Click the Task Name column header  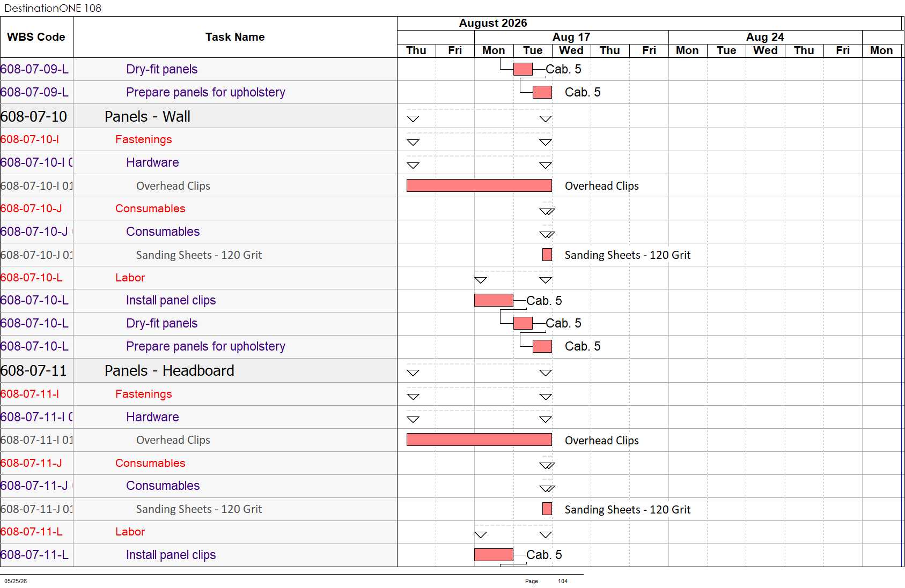[235, 37]
